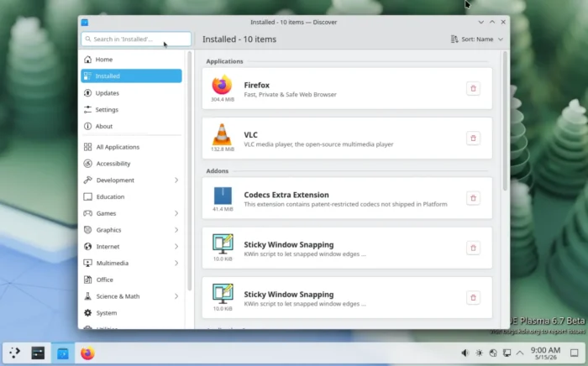The image size is (588, 366).
Task: Uninstall Codecs Extra Extension with trash icon
Action: 473,198
